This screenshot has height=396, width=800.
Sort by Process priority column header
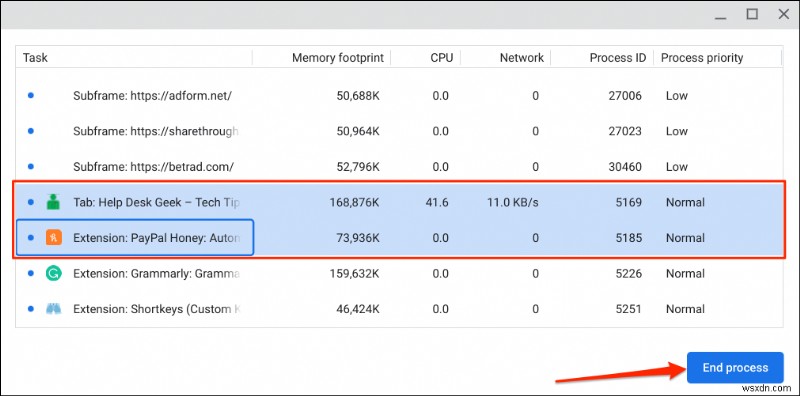pos(702,58)
